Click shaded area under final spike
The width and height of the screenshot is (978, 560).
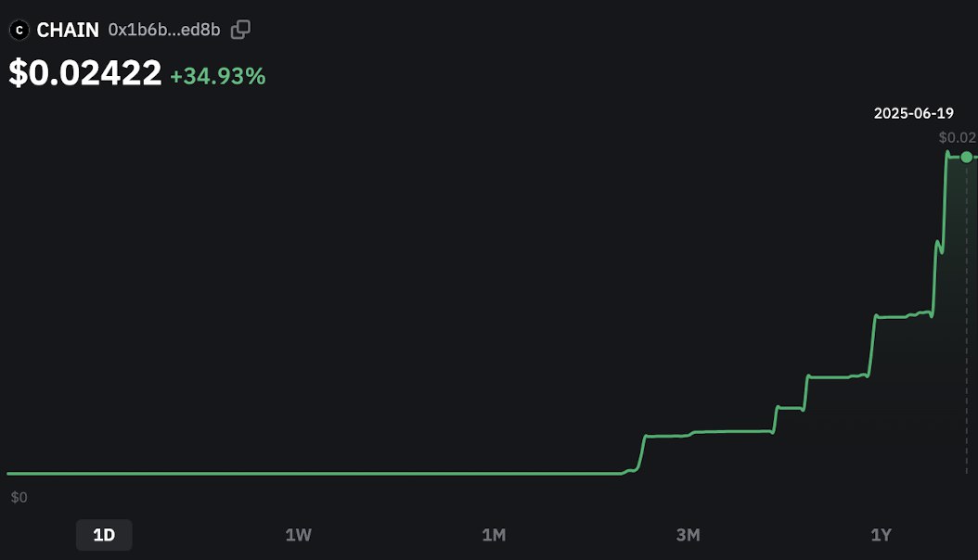pos(954,312)
